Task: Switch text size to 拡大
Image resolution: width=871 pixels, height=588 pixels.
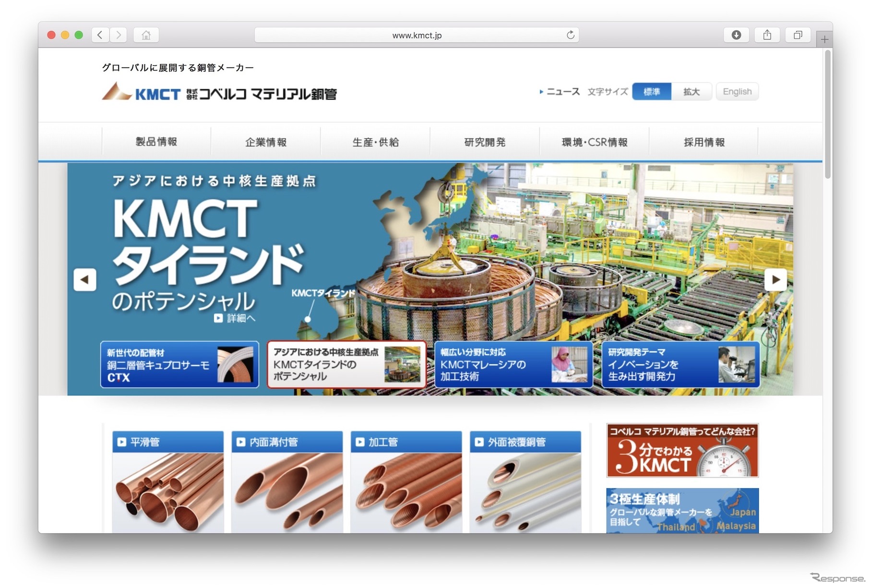Action: coord(692,91)
